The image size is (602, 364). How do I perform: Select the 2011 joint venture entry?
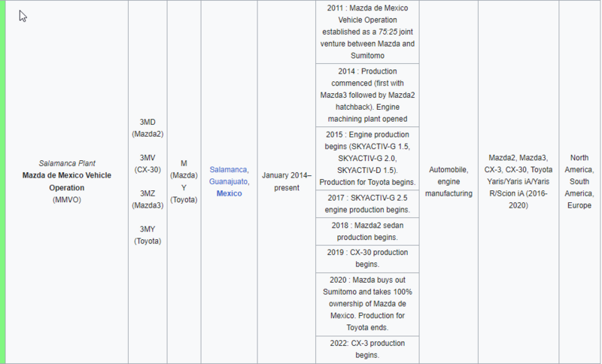pyautogui.click(x=366, y=32)
